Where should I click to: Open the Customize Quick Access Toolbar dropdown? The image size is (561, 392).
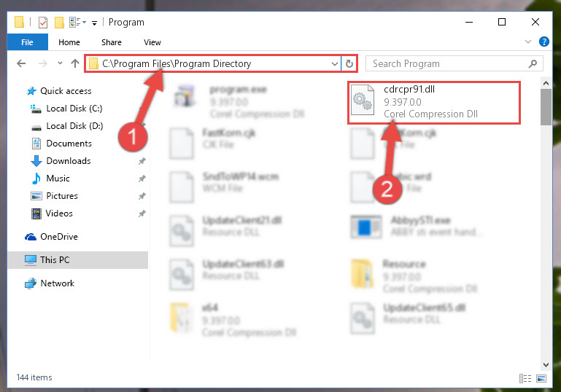pos(94,23)
